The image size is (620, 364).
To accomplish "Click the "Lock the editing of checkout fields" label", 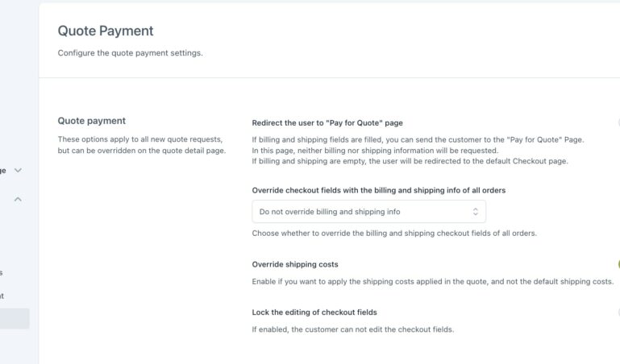I will pos(314,312).
